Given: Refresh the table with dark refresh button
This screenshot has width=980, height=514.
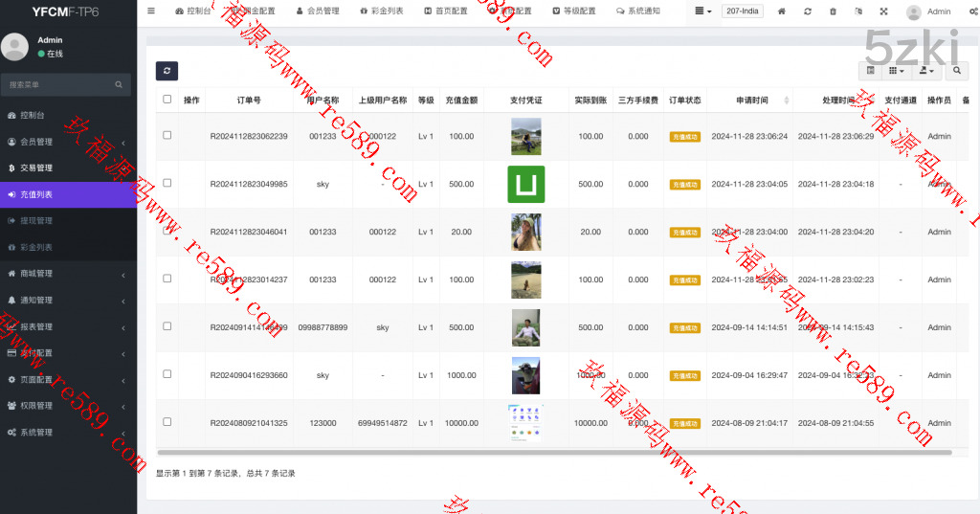Looking at the screenshot, I should pos(167,71).
